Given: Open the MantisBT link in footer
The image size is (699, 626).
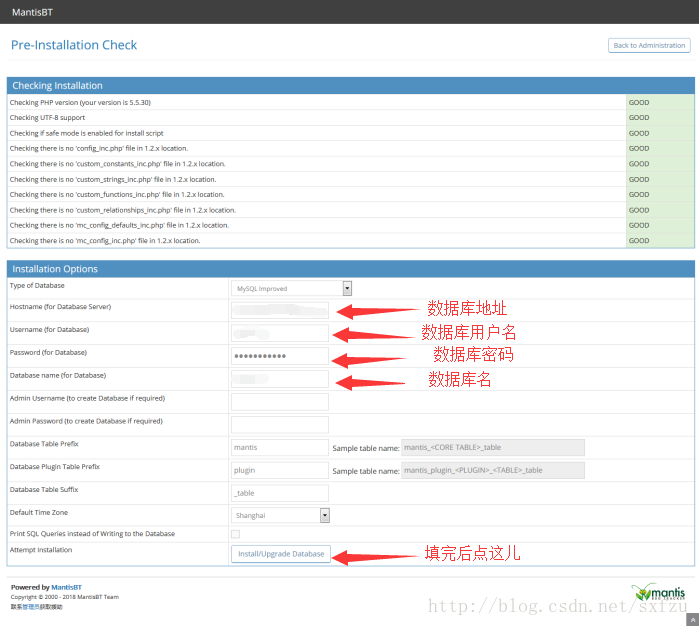Looking at the screenshot, I should [66, 587].
